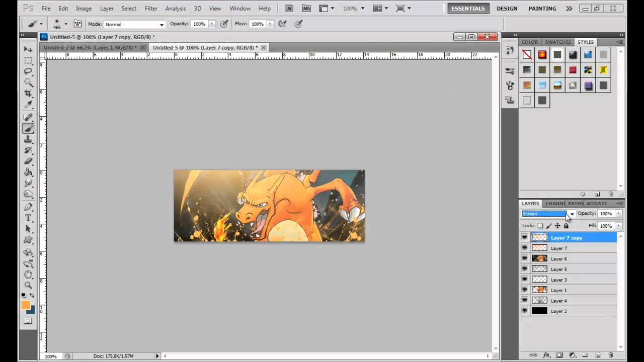The image size is (644, 362).
Task: Open the Analysis menu
Action: click(x=176, y=8)
